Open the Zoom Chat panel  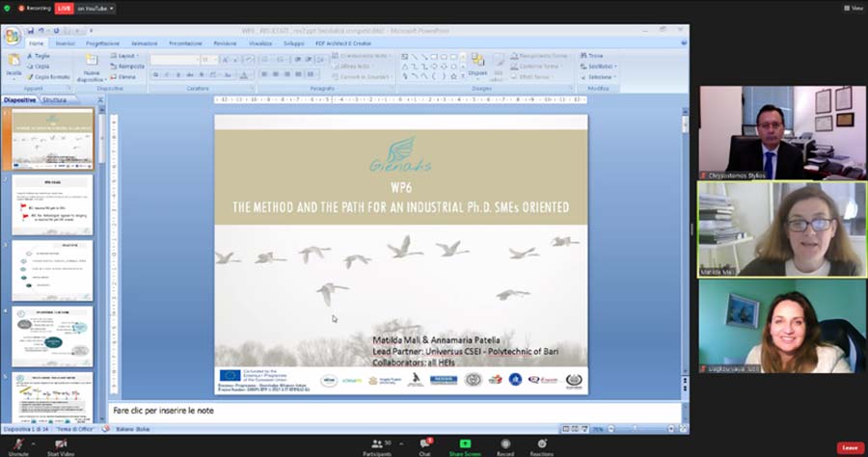click(x=424, y=444)
